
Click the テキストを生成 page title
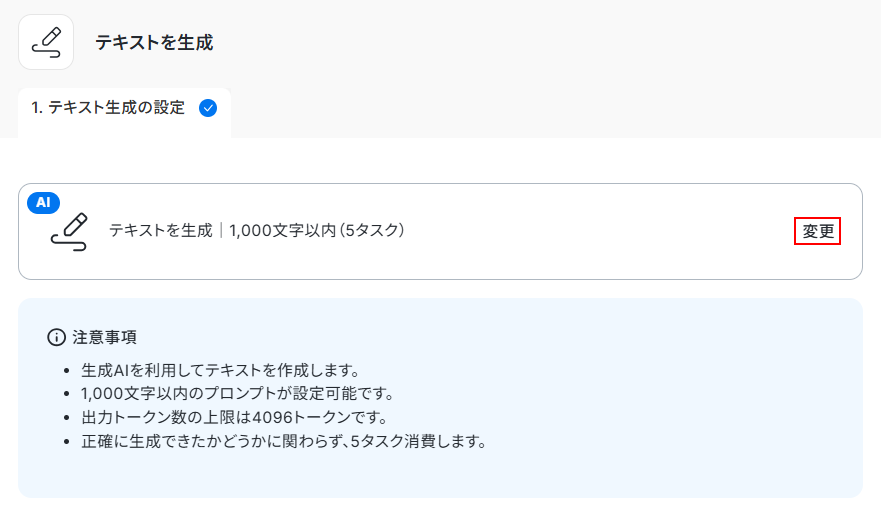click(154, 42)
